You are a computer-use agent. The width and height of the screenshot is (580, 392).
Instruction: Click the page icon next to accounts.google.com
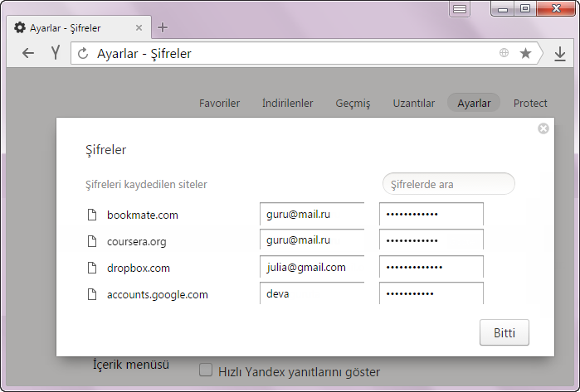tap(92, 294)
